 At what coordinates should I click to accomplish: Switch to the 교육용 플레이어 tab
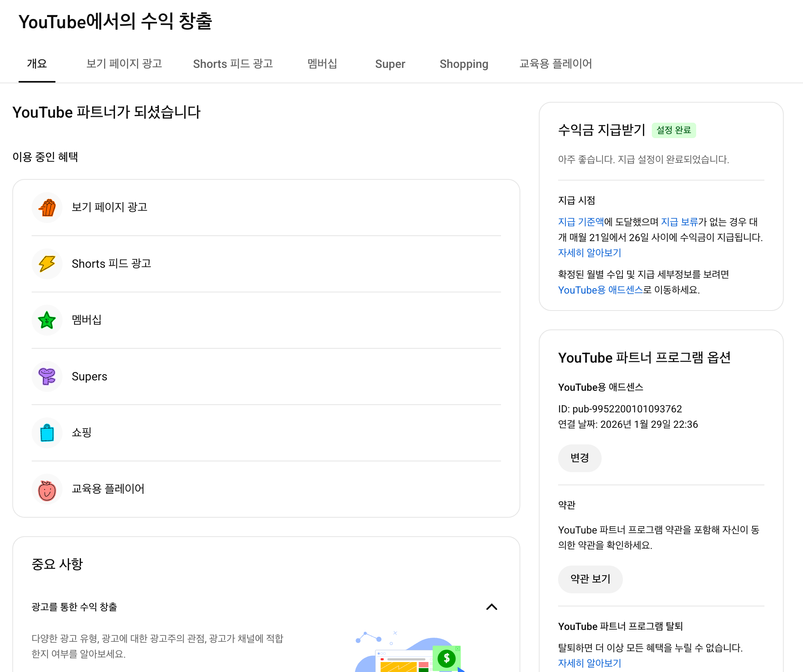pyautogui.click(x=555, y=64)
